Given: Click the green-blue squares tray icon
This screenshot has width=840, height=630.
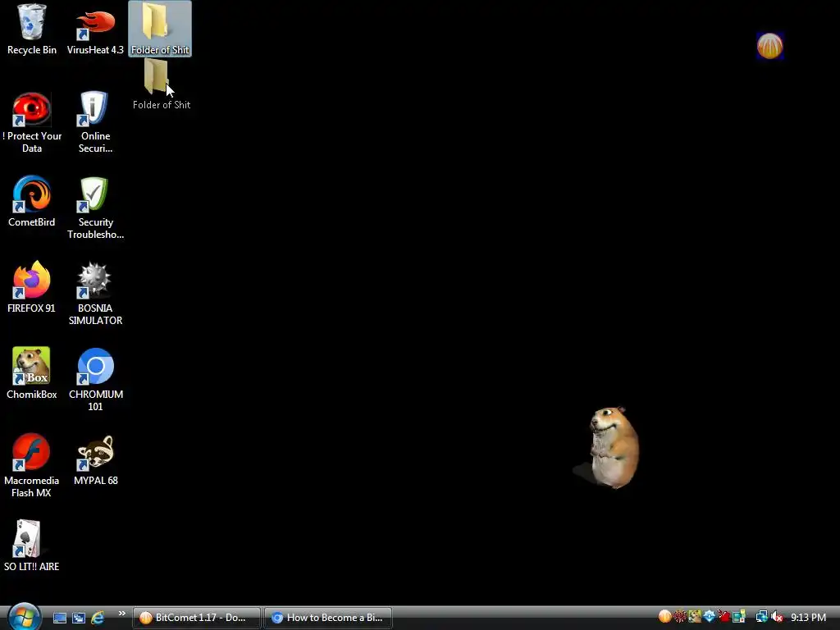Looking at the screenshot, I should (739, 617).
